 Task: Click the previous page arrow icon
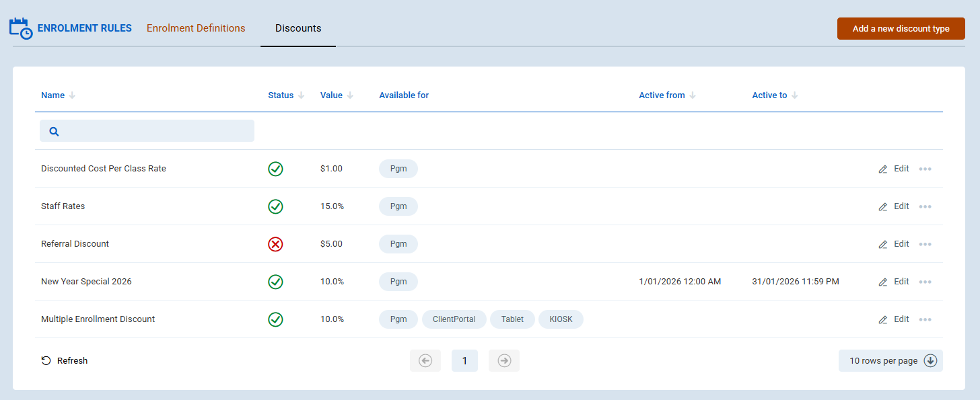click(x=425, y=361)
